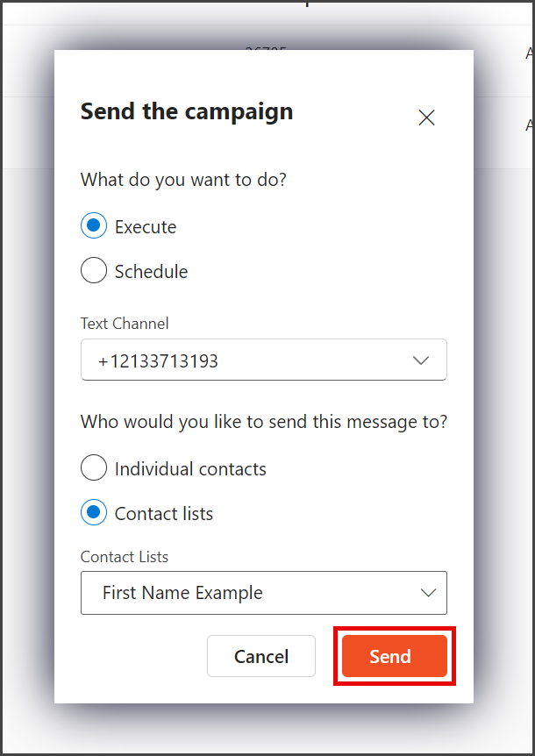Click the What do you want to do heading
Screen dimensions: 535x756
183,180
